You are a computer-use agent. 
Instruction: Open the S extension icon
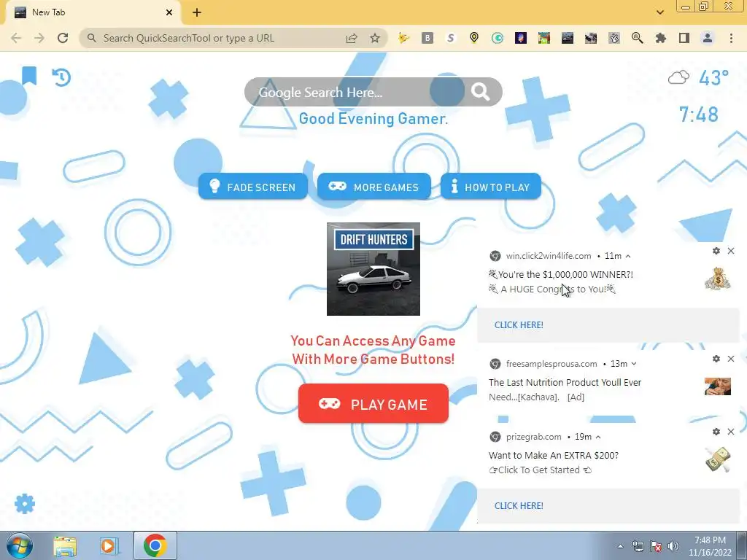pos(451,38)
